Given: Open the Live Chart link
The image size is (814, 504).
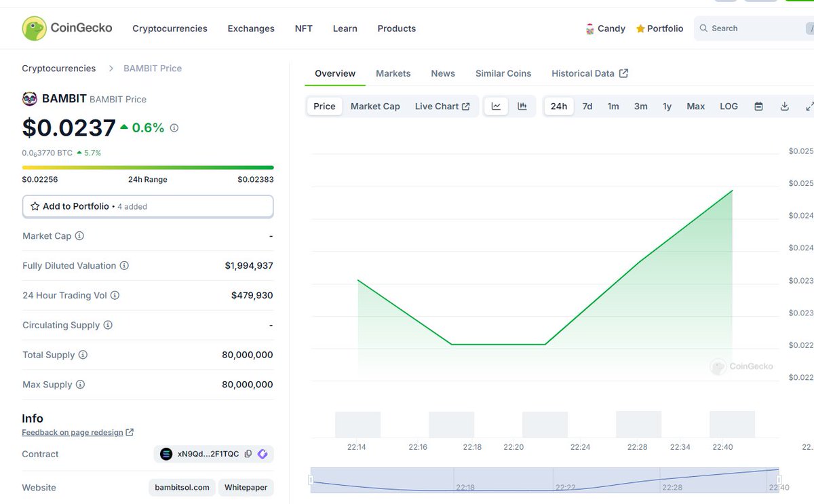Looking at the screenshot, I should [442, 106].
